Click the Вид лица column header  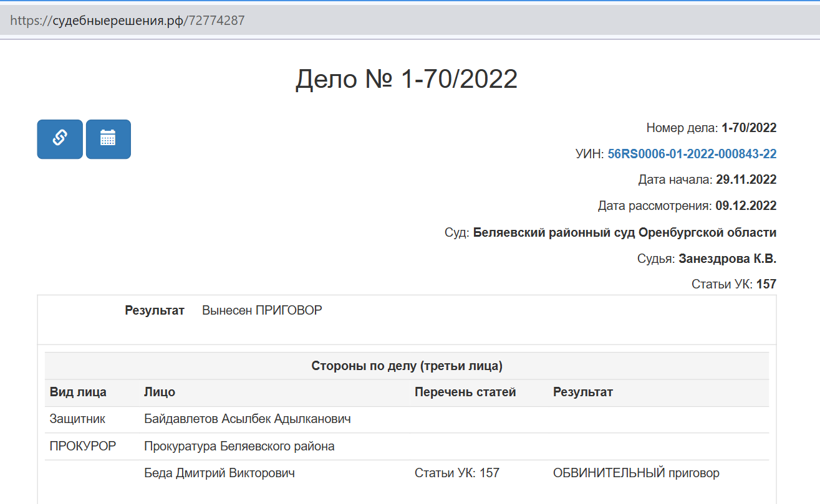point(78,392)
